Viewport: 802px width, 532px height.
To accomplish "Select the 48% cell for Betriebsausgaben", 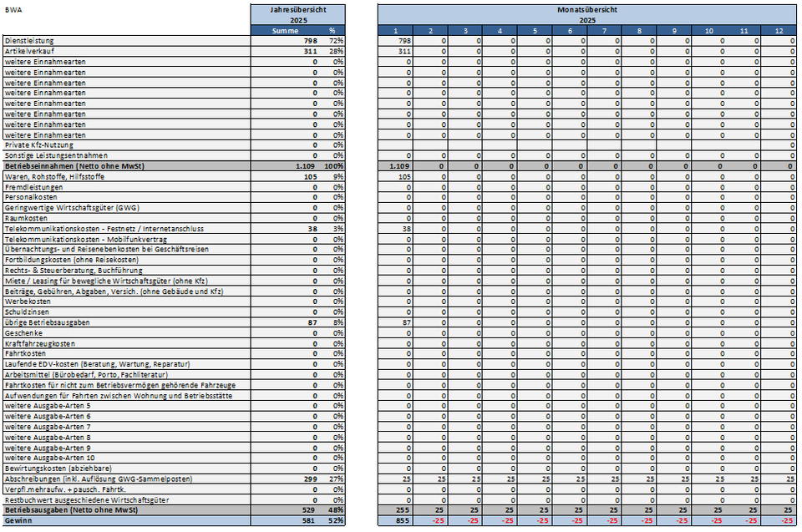I will click(336, 510).
